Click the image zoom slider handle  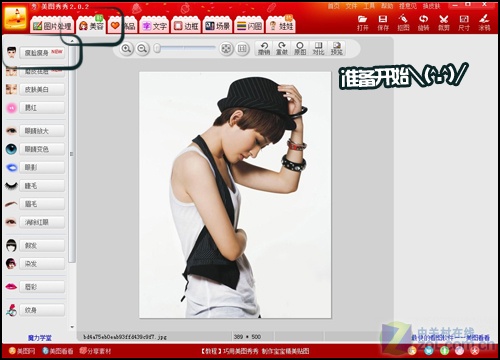pyautogui.click(x=157, y=49)
